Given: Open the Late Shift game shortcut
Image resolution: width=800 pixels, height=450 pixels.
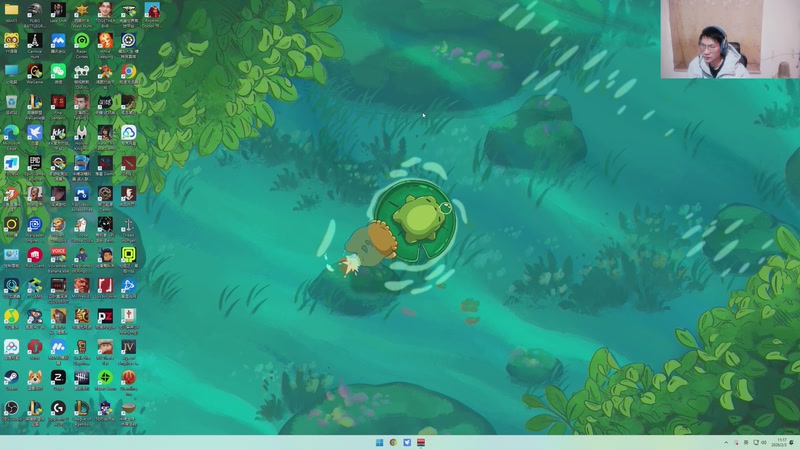Looking at the screenshot, I should [58, 10].
